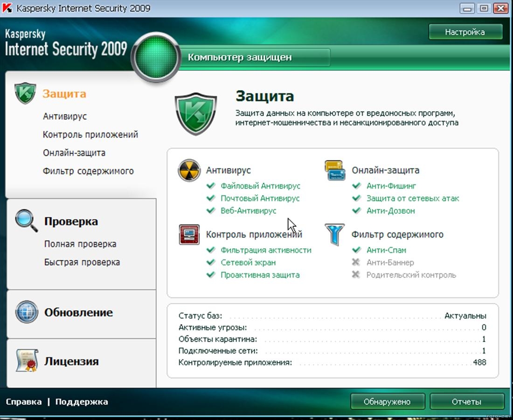Image resolution: width=513 pixels, height=420 pixels.
Task: Click the certificate Лицензия icon
Action: coord(27,360)
